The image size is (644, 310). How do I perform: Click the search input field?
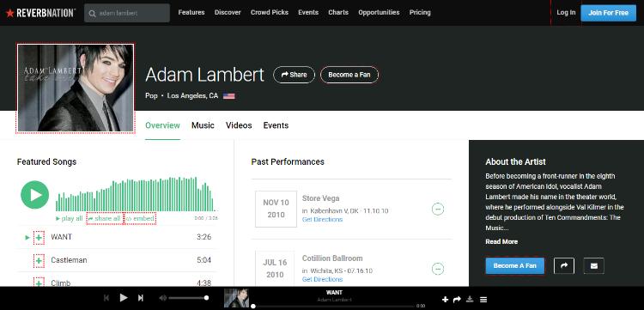pyautogui.click(x=127, y=13)
